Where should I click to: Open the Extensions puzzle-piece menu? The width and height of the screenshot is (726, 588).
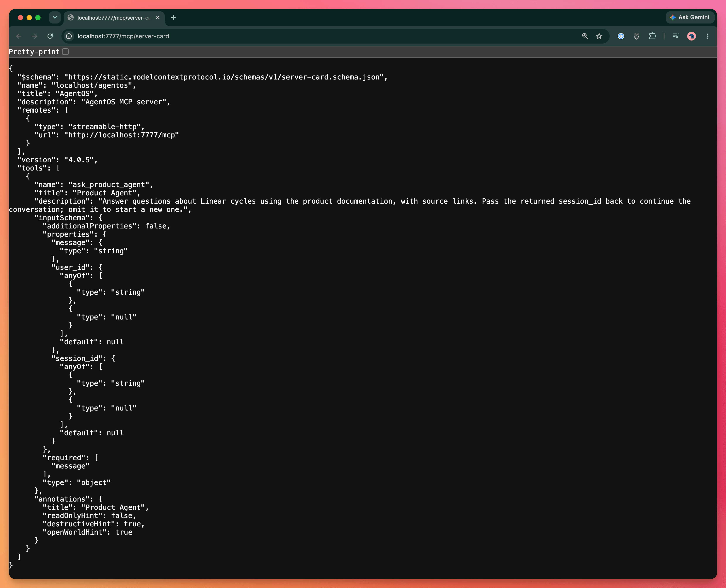tap(652, 36)
